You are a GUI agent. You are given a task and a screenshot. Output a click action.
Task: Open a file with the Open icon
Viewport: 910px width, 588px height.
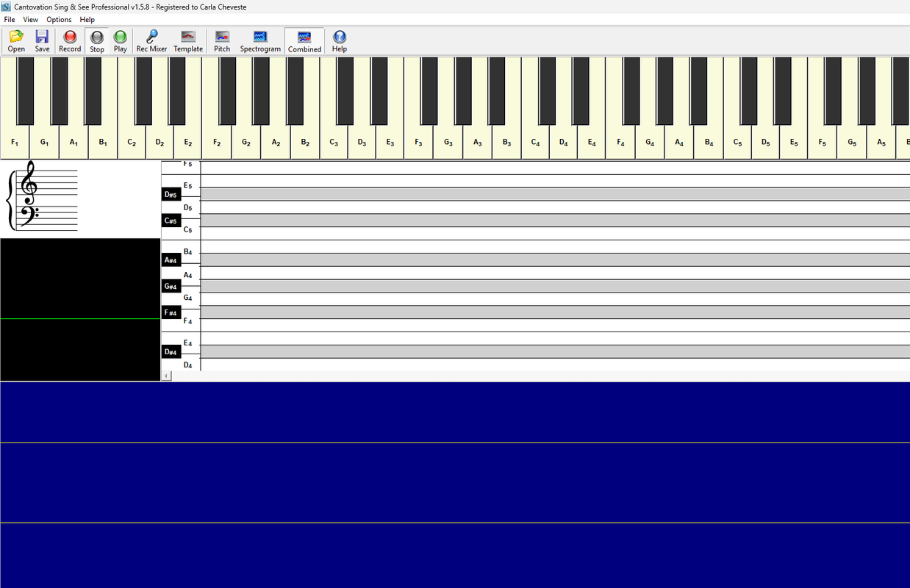coord(16,41)
